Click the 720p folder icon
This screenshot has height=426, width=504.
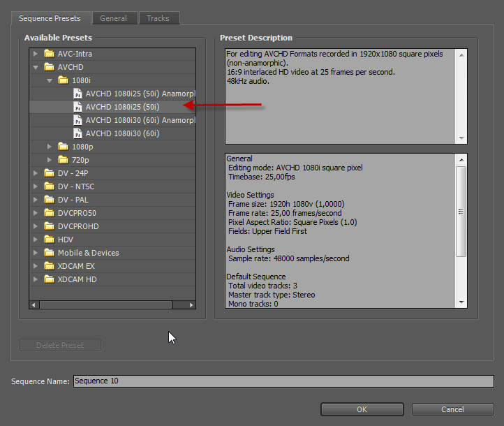[64, 160]
